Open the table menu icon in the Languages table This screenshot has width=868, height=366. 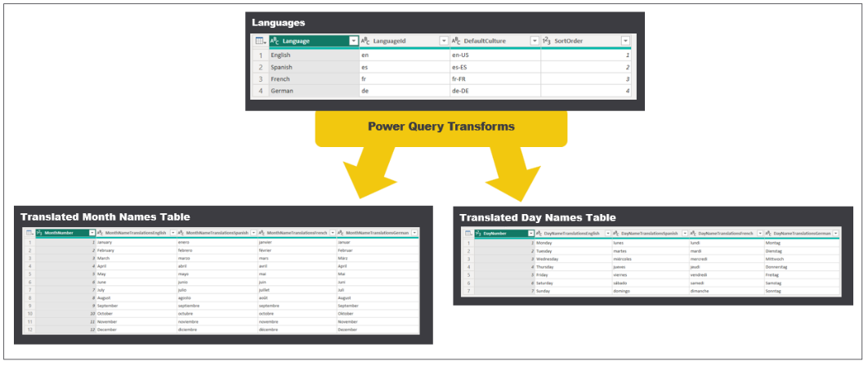point(260,41)
